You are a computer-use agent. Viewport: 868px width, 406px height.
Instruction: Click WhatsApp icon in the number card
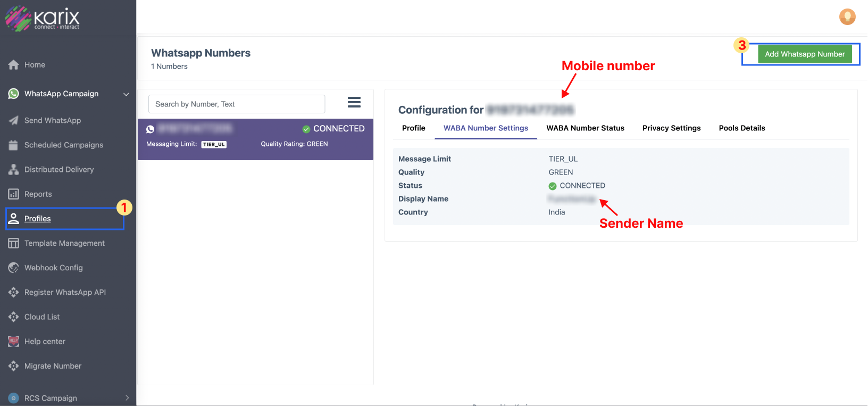(151, 129)
